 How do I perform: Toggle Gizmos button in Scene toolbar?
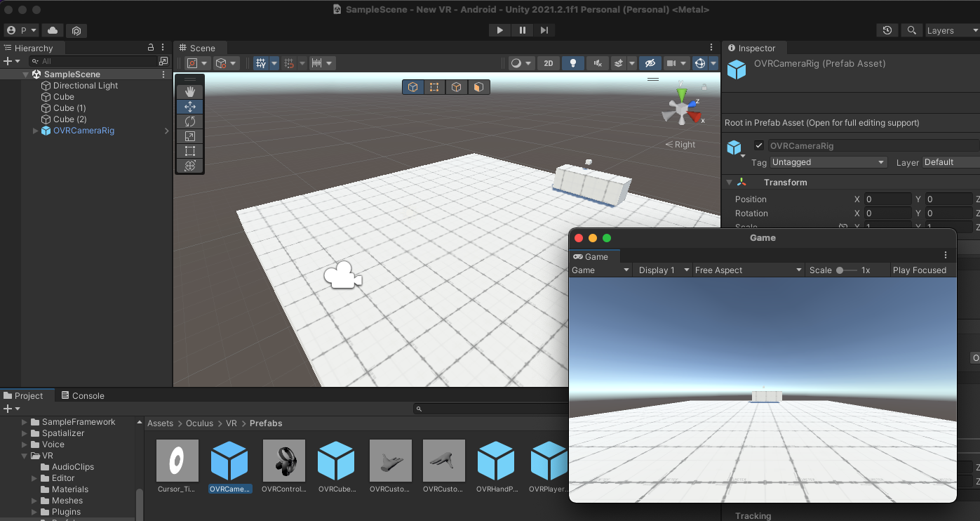pos(699,63)
